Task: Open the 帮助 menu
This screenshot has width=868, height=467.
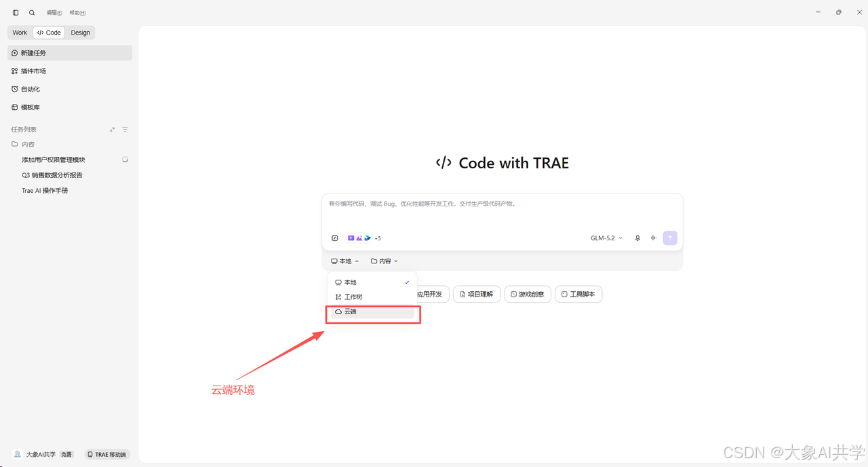Action: (x=77, y=13)
